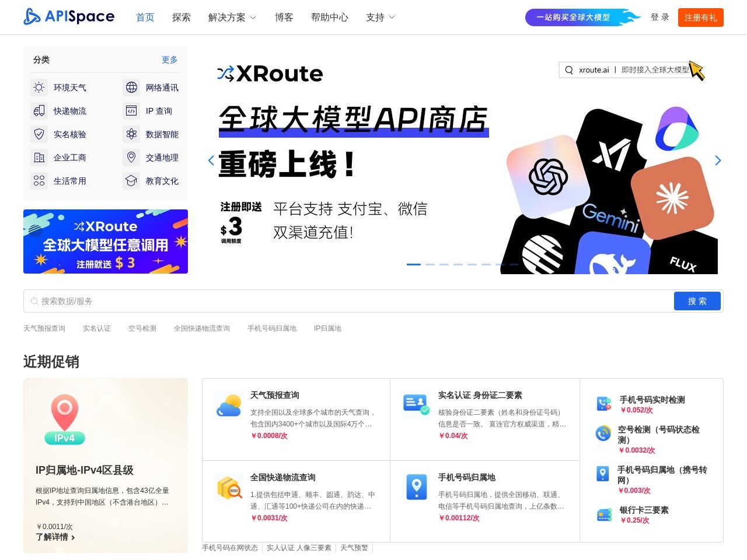This screenshot has height=560, width=747.
Task: Select the 教育文化 graduation cap icon
Action: tap(131, 181)
